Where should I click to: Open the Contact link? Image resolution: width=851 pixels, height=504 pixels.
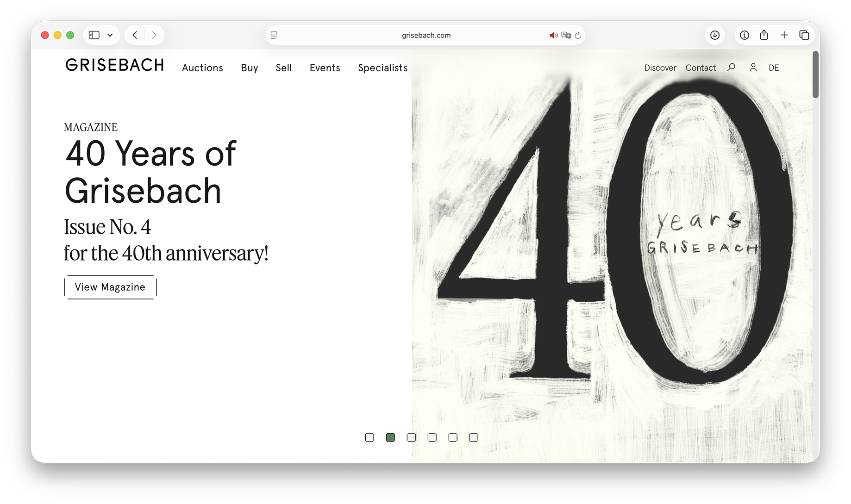(x=701, y=68)
